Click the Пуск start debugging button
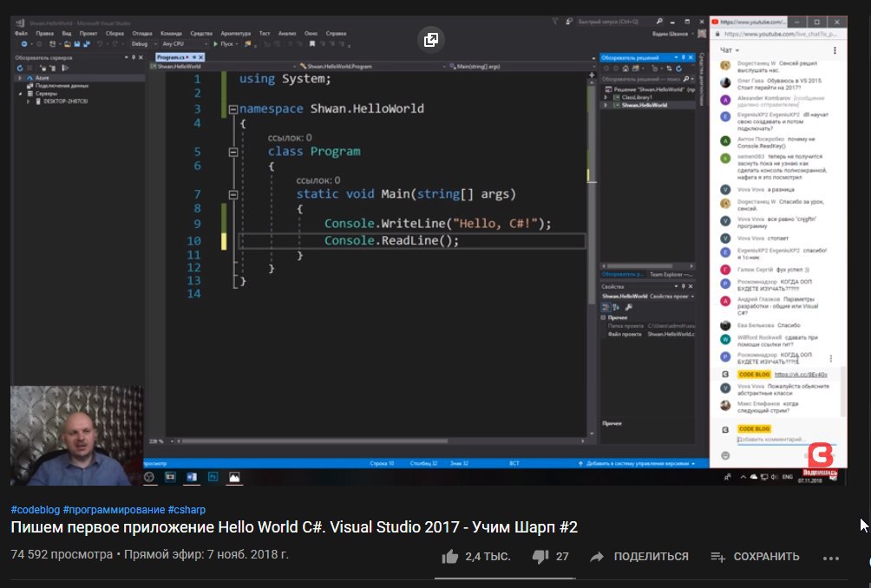 (225, 44)
